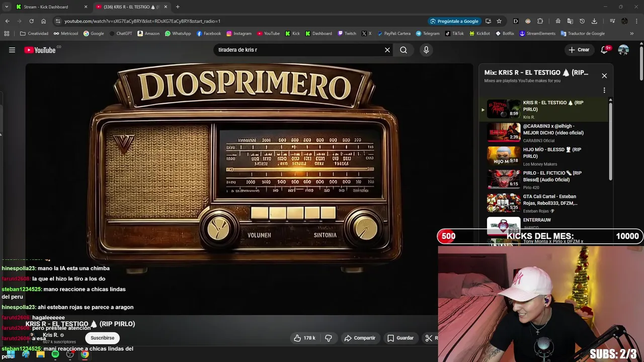The height and width of the screenshot is (362, 644).
Task: Open Spotify from taskbar
Action: tap(55, 354)
